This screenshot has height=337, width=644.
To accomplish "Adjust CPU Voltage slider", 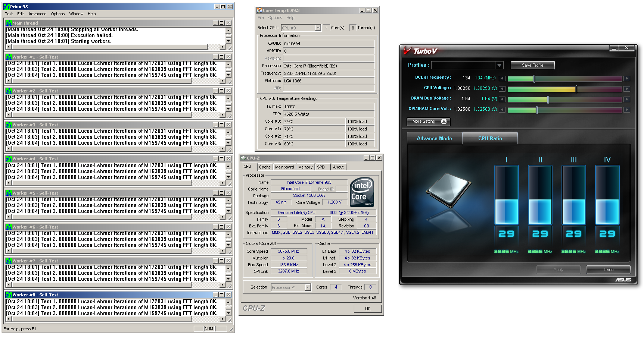I will click(x=576, y=89).
